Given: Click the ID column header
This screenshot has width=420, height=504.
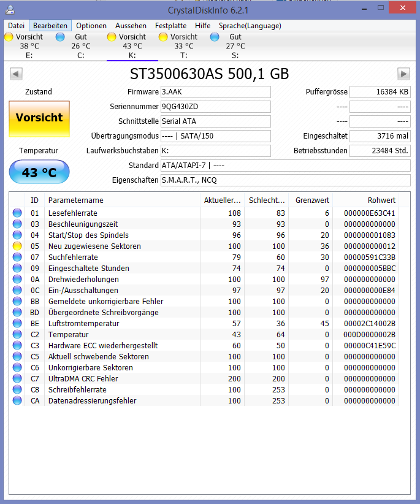Looking at the screenshot, I should coord(35,200).
